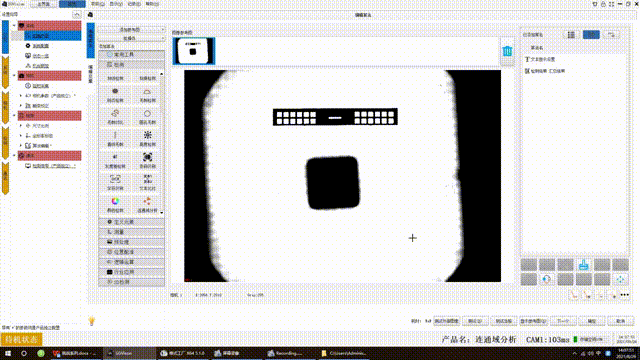Click the blue brush icon in the button grid
Viewport: 640px width, 360px height.
584,265
